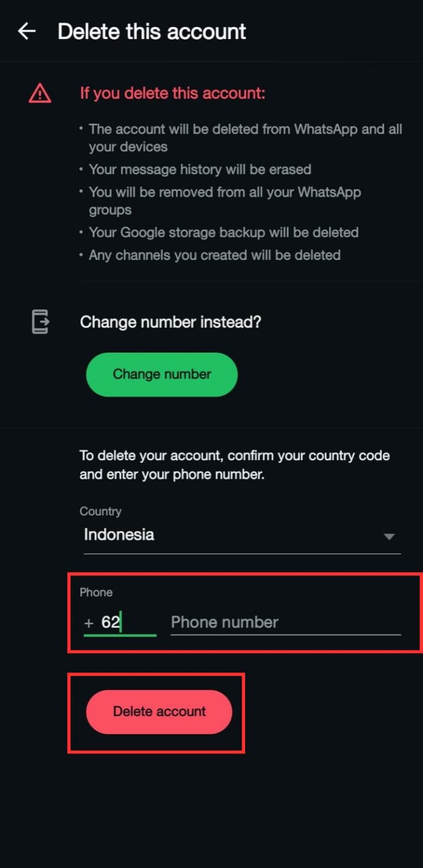This screenshot has width=423, height=868.
Task: Click the plus sign before country code
Action: (89, 623)
